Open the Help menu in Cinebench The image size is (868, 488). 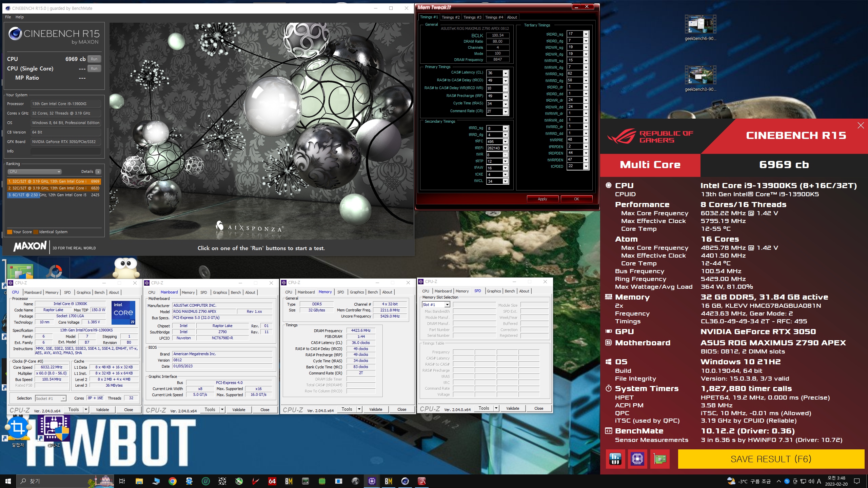pyautogui.click(x=20, y=17)
